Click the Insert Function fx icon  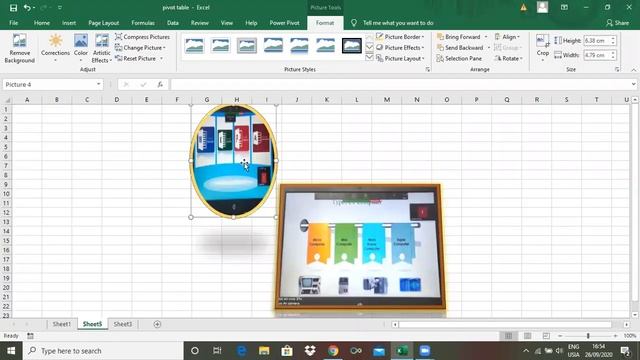[x=160, y=84]
